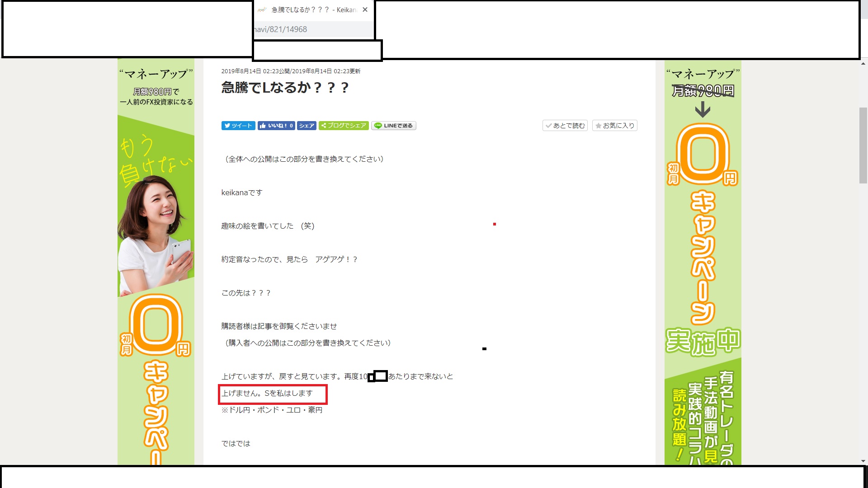
Task: Click the blue Facebook シェア button
Action: [x=307, y=126]
